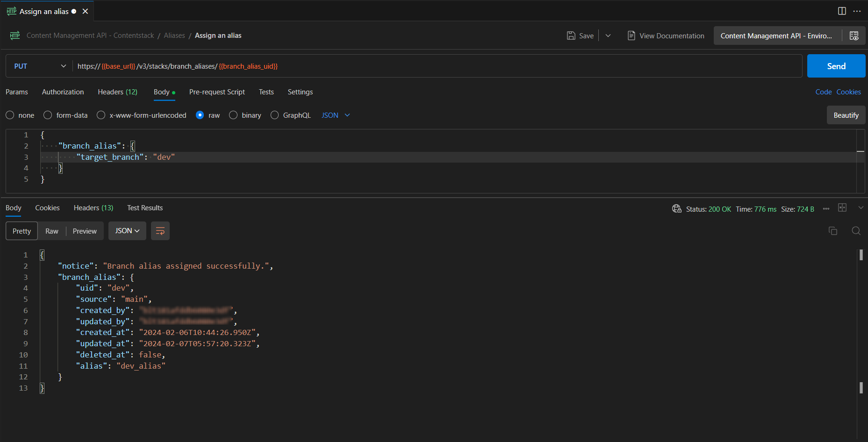Select the x-www-form-urlencoded radio button
The image size is (868, 442).
101,115
